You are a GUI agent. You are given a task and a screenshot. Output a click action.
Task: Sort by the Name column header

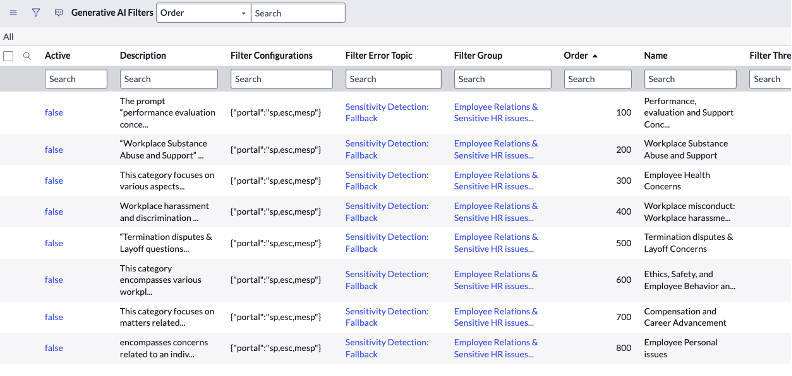tap(656, 56)
